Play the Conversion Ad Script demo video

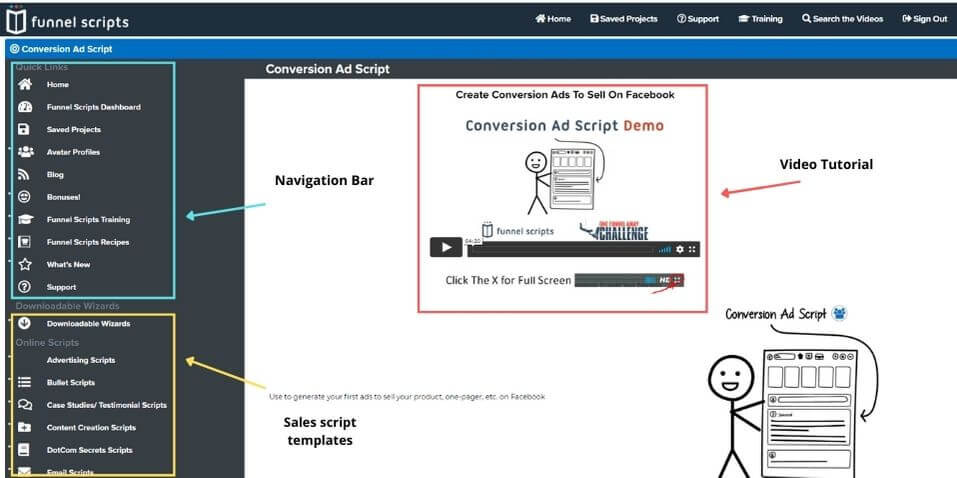(446, 247)
